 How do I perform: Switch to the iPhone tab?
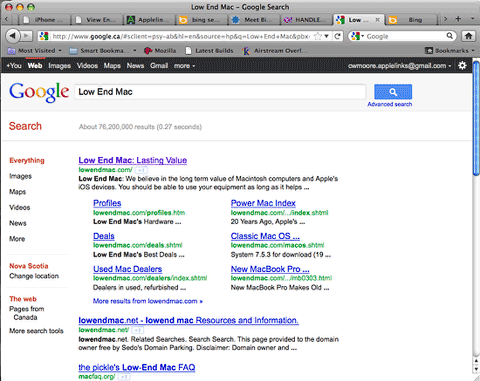pos(45,20)
